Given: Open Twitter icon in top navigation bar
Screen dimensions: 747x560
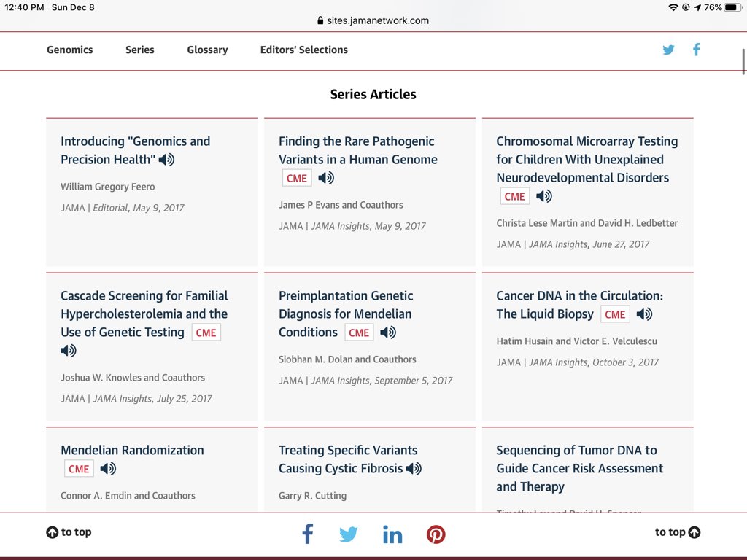Looking at the screenshot, I should [668, 50].
